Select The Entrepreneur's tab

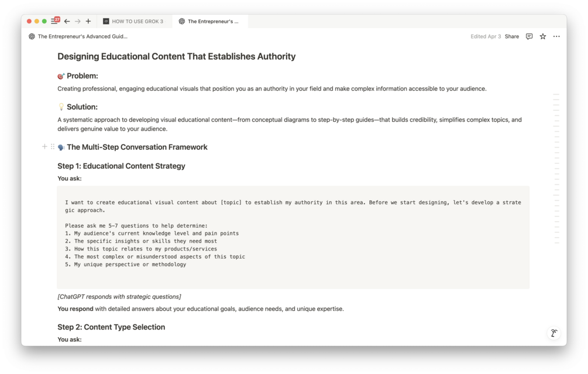[x=209, y=22]
